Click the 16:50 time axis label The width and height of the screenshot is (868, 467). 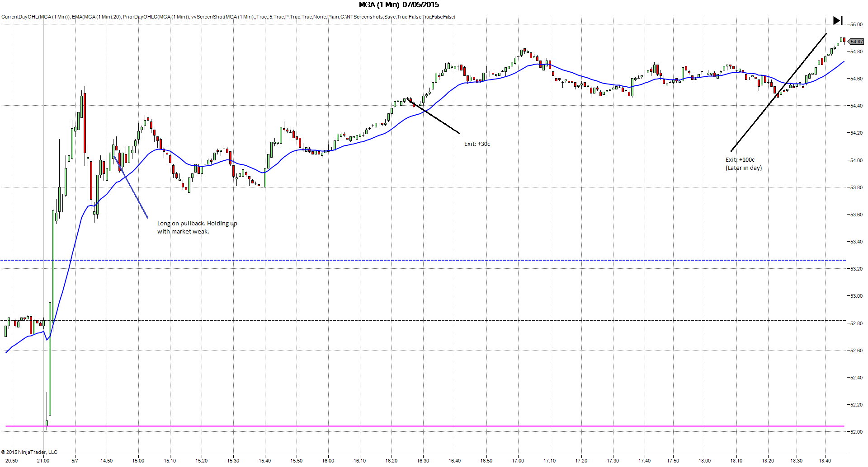[486, 461]
